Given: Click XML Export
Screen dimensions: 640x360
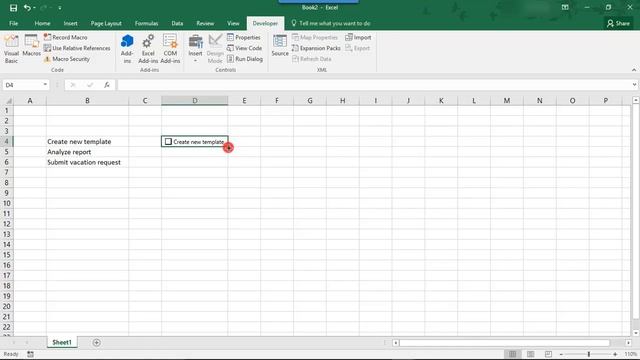Looking at the screenshot, I should pyautogui.click(x=358, y=48).
